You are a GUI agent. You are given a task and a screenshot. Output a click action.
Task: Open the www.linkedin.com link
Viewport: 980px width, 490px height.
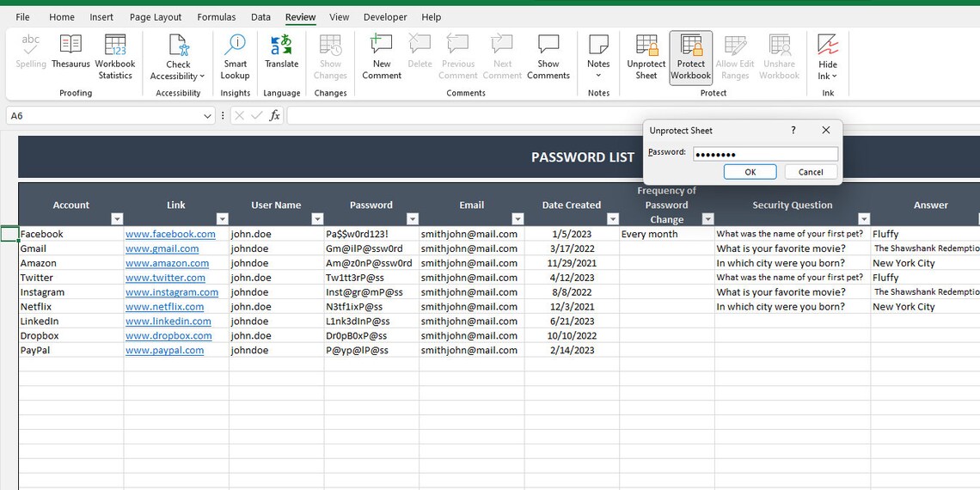(x=168, y=321)
